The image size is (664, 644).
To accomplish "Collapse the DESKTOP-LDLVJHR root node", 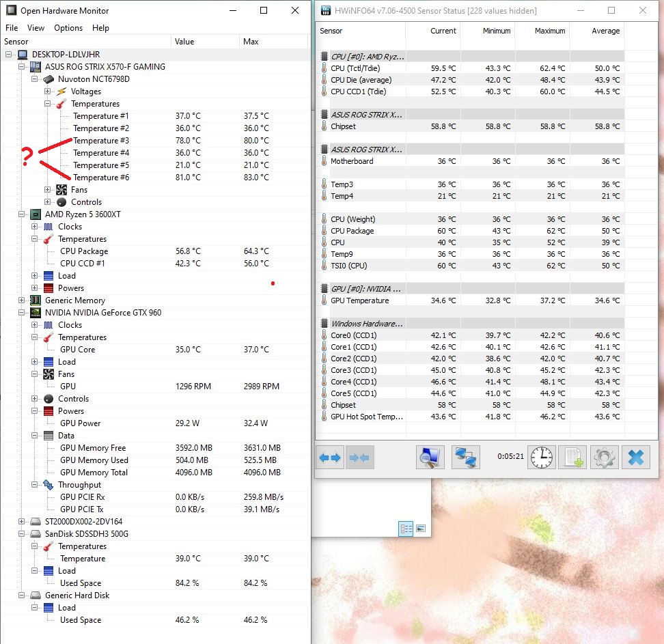I will [x=8, y=55].
